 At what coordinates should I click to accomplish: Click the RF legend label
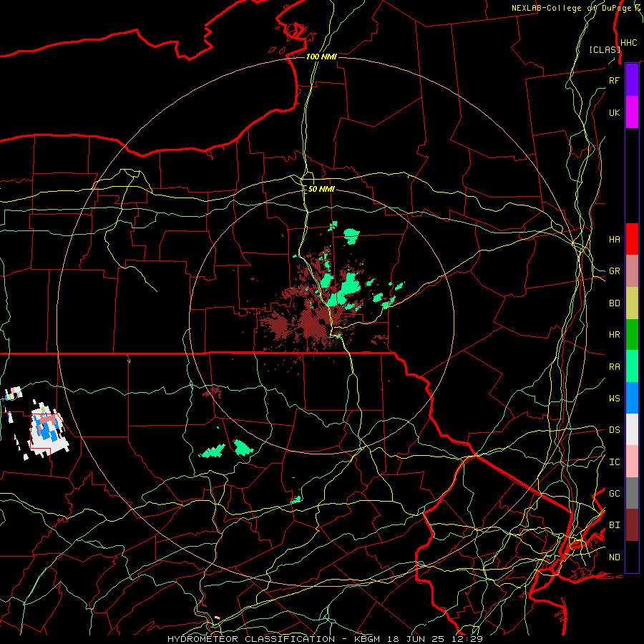click(x=614, y=80)
